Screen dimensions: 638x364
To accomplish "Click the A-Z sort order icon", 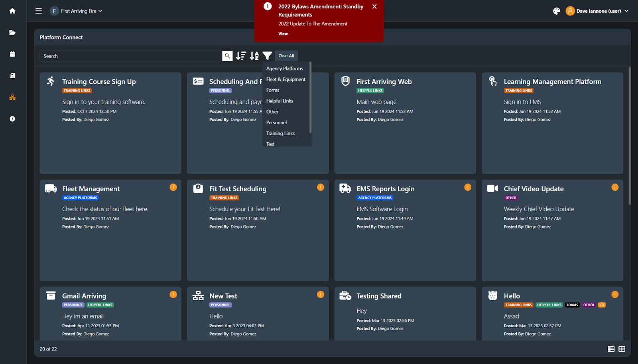I will (x=254, y=56).
